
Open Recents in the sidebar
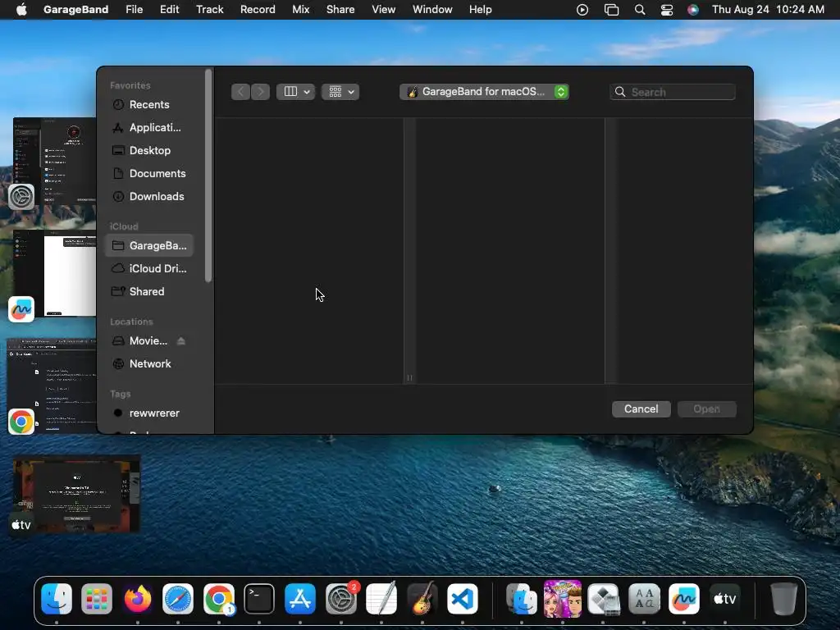click(149, 104)
